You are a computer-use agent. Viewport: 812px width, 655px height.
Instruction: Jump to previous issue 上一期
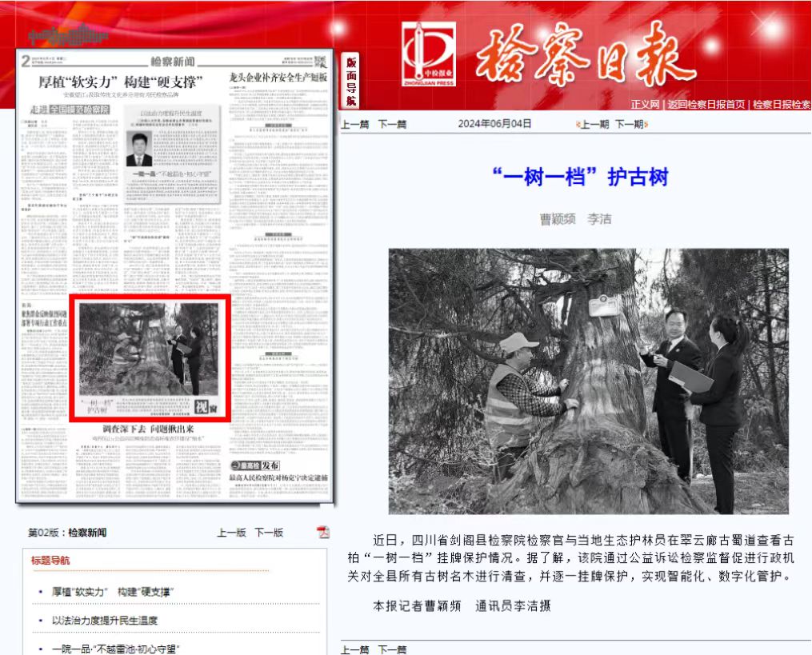[x=594, y=124]
